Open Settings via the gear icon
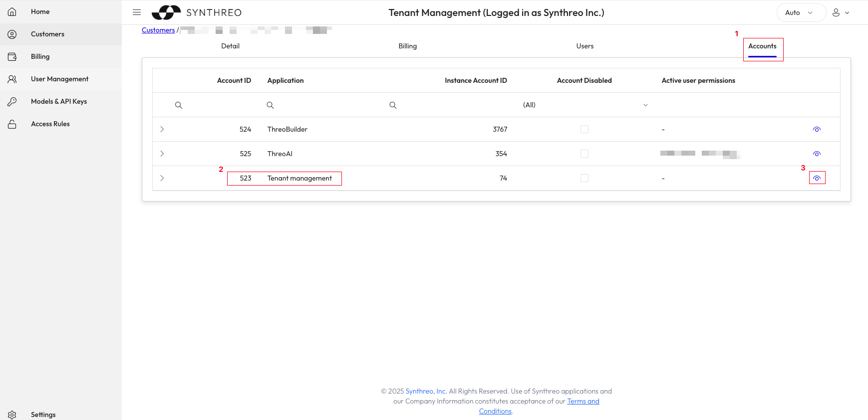Image resolution: width=868 pixels, height=420 pixels. pos(12,415)
